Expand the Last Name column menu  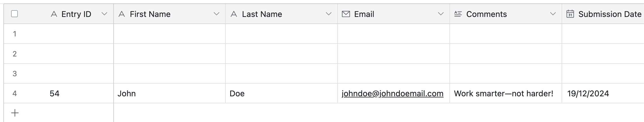[x=329, y=14]
